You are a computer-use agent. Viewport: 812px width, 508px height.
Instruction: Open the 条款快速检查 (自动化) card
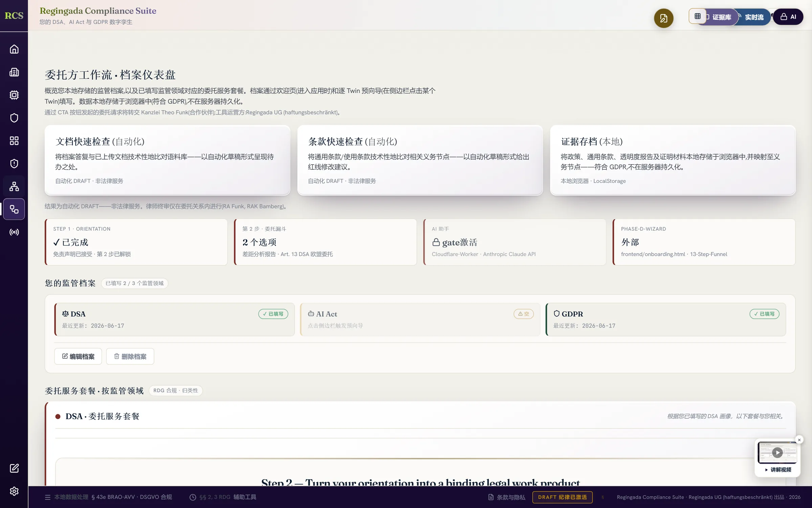pos(420,160)
